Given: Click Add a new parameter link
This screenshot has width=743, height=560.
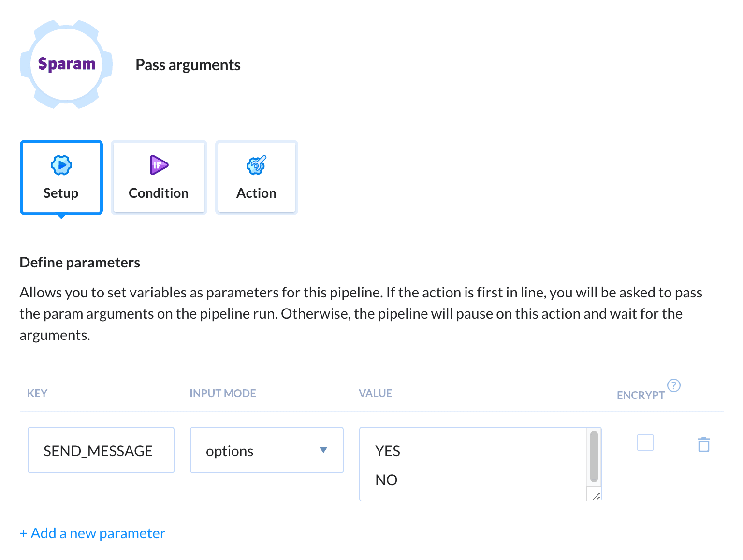Looking at the screenshot, I should pyautogui.click(x=92, y=533).
